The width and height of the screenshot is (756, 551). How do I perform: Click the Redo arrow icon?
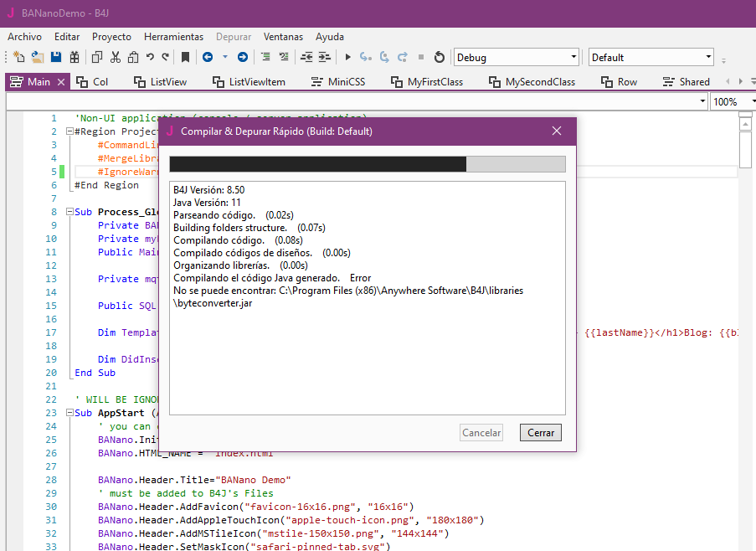(x=166, y=57)
